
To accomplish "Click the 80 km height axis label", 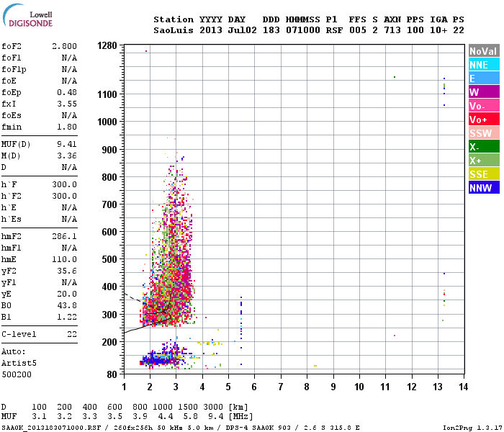I will tap(112, 374).
